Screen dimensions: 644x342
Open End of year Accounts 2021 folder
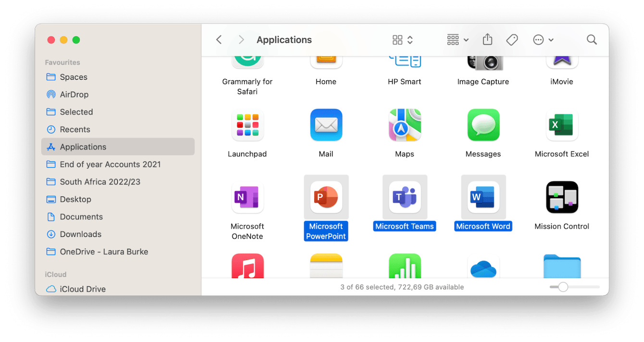[x=118, y=164]
